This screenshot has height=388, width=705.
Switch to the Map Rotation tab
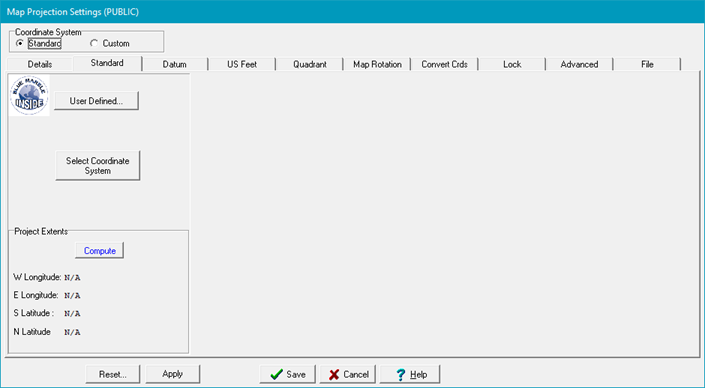377,64
